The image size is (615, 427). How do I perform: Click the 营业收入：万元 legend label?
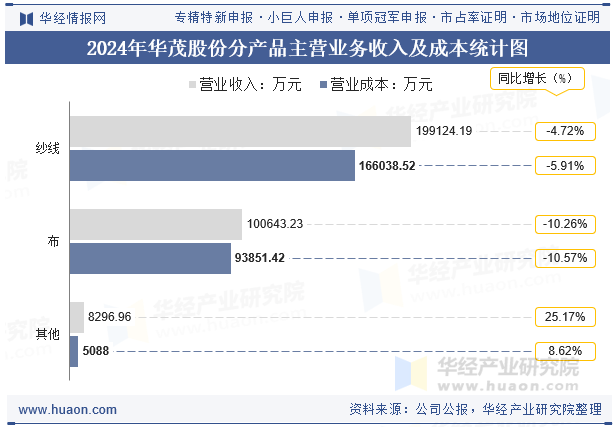point(250,85)
